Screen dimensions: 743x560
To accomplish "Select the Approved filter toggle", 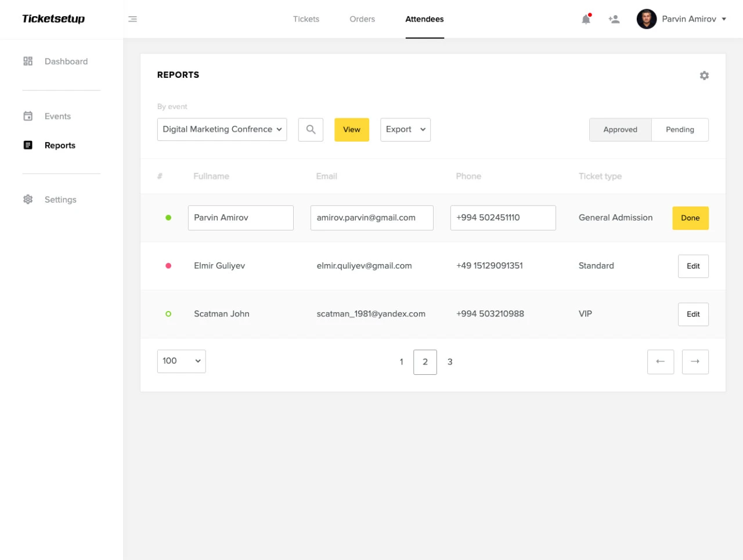I will click(620, 129).
